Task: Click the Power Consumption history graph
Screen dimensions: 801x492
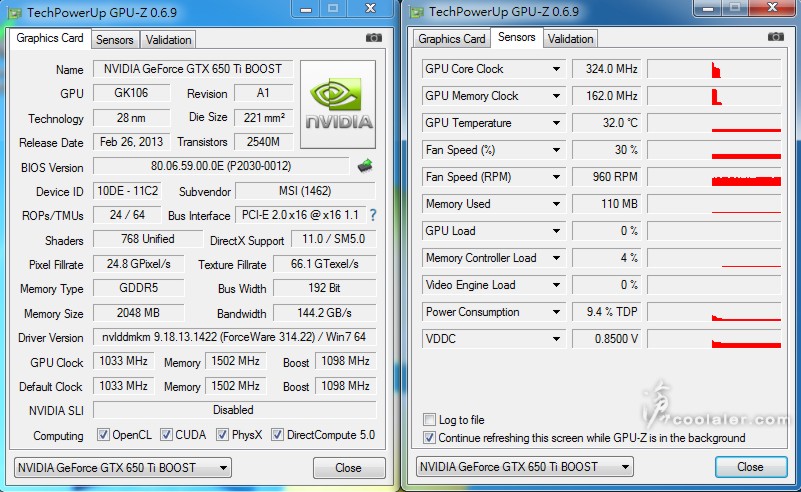Action: tap(714, 312)
